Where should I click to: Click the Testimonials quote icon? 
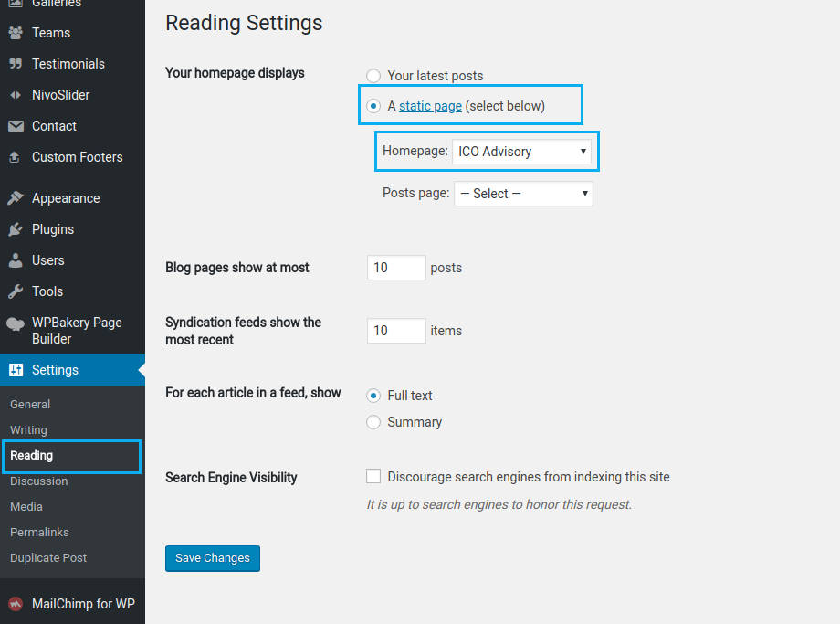[x=16, y=64]
